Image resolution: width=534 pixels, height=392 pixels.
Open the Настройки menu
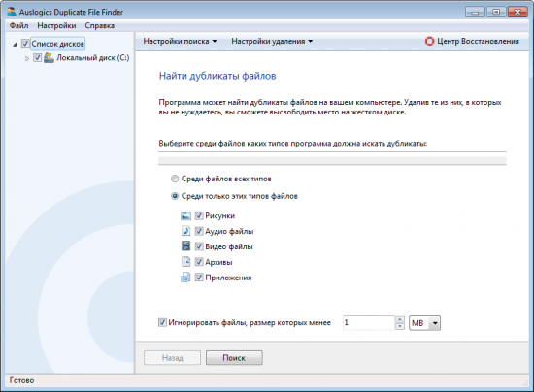coord(56,25)
